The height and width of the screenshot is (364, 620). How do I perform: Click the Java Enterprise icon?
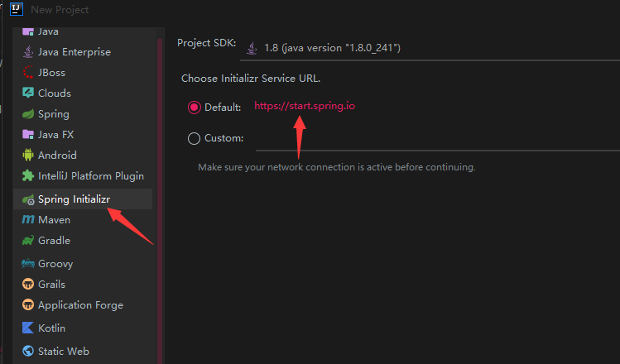(x=27, y=52)
